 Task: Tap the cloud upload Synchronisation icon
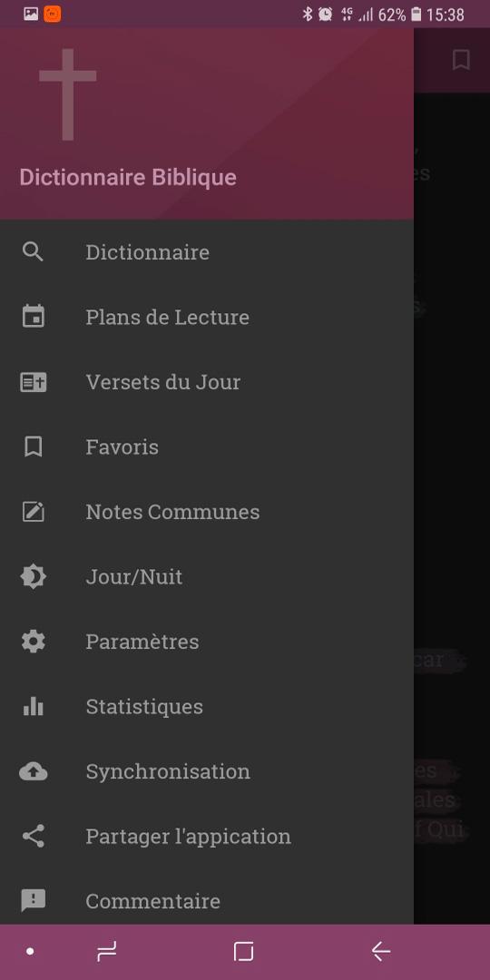34,772
